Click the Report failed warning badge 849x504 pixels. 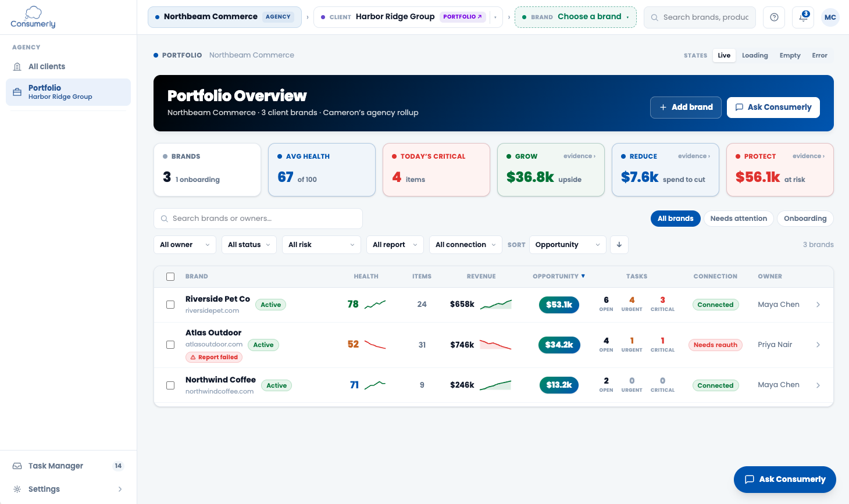click(x=214, y=358)
